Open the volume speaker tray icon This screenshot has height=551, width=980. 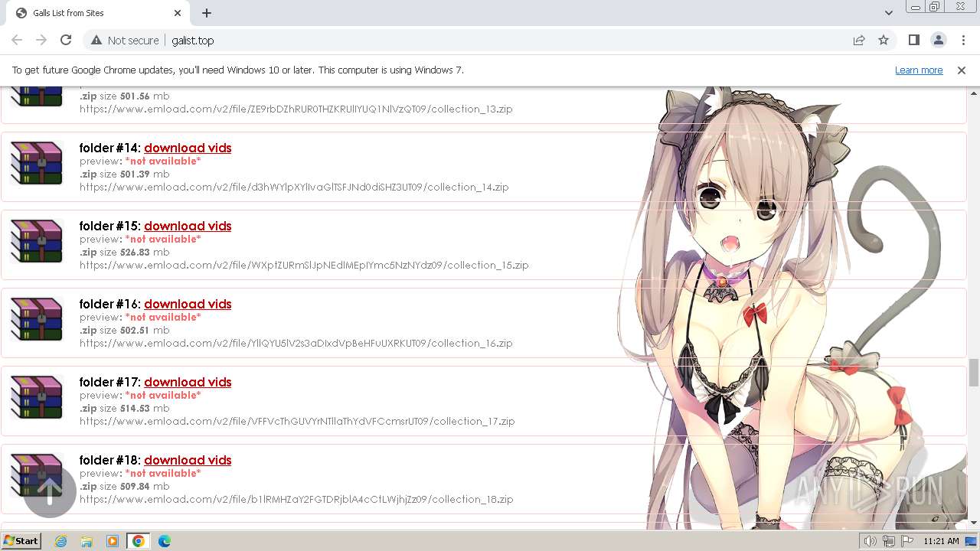click(870, 541)
